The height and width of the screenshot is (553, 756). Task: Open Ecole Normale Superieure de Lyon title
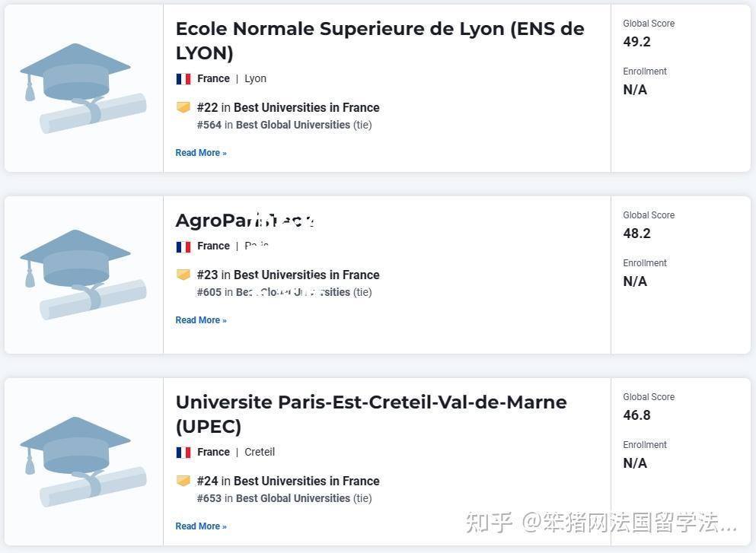click(380, 41)
